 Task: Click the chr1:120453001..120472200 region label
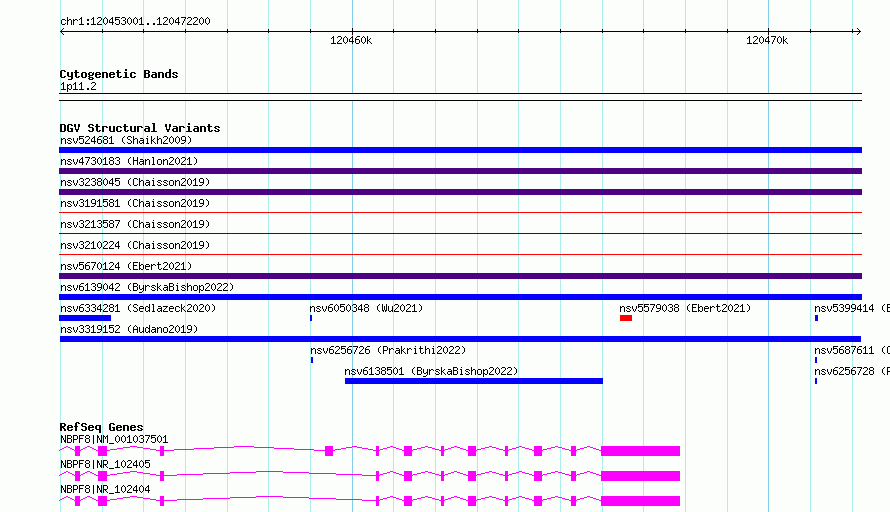135,21
